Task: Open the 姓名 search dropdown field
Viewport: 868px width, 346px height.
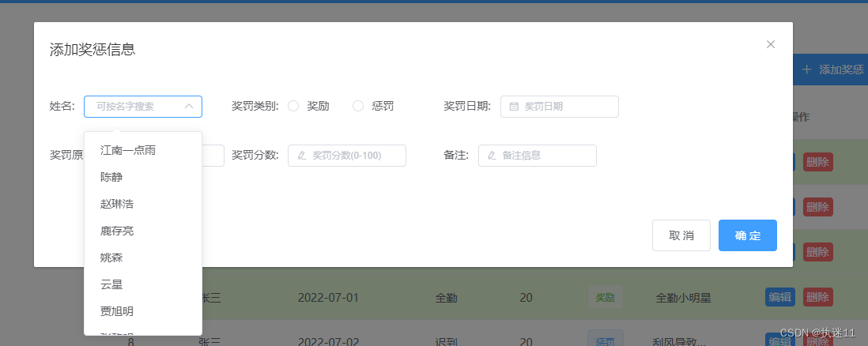Action: pos(143,107)
